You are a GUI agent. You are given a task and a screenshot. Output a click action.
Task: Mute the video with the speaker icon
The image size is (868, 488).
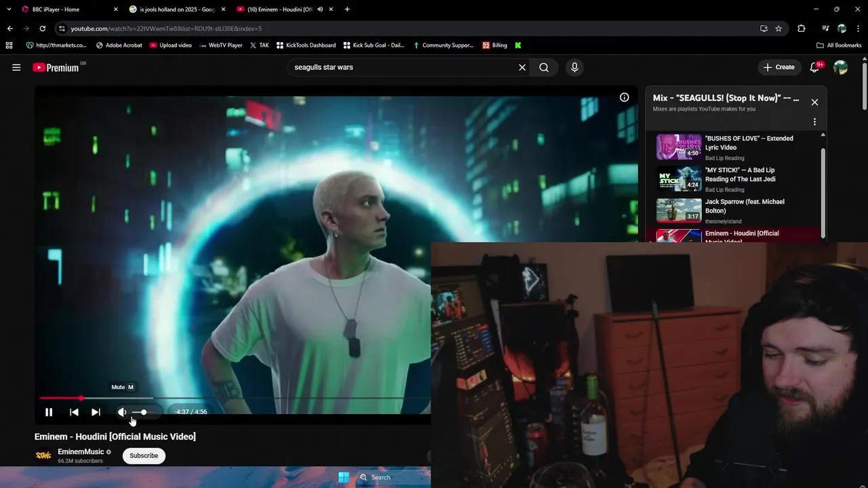[x=122, y=412]
